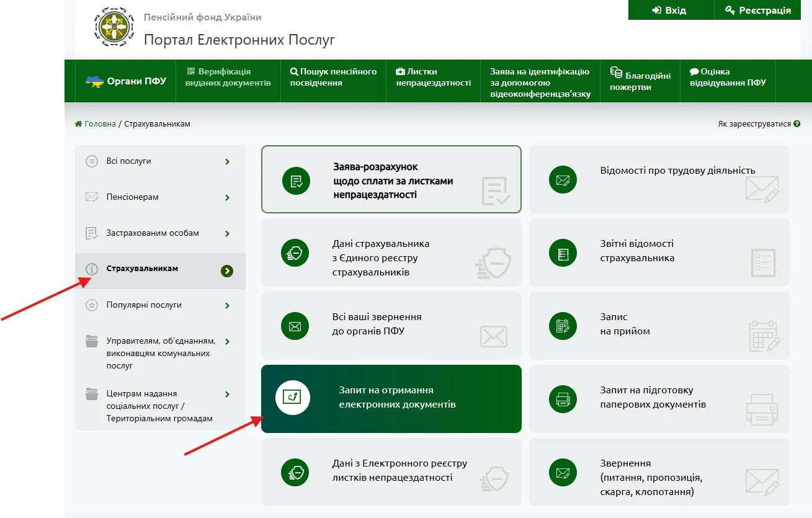Open Листки непрацездатності in top navigation
This screenshot has height=518, width=812.
tap(433, 78)
